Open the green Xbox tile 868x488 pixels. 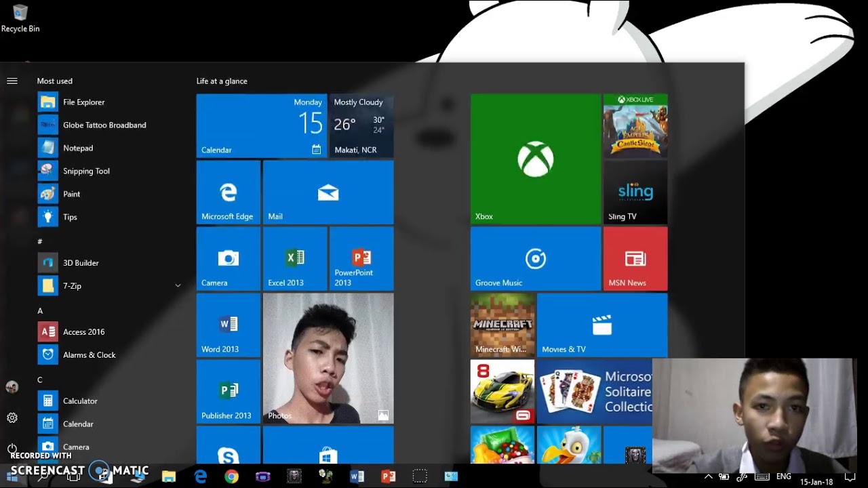(x=536, y=159)
